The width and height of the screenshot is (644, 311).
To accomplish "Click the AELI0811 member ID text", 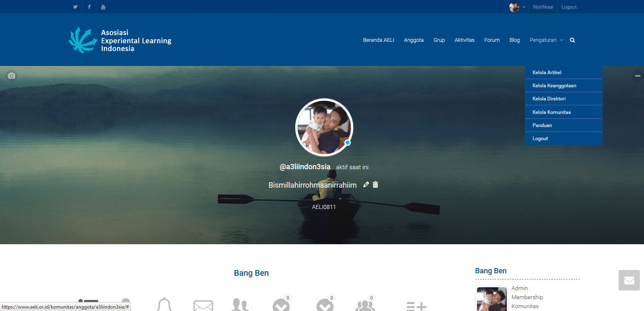I will pyautogui.click(x=324, y=207).
